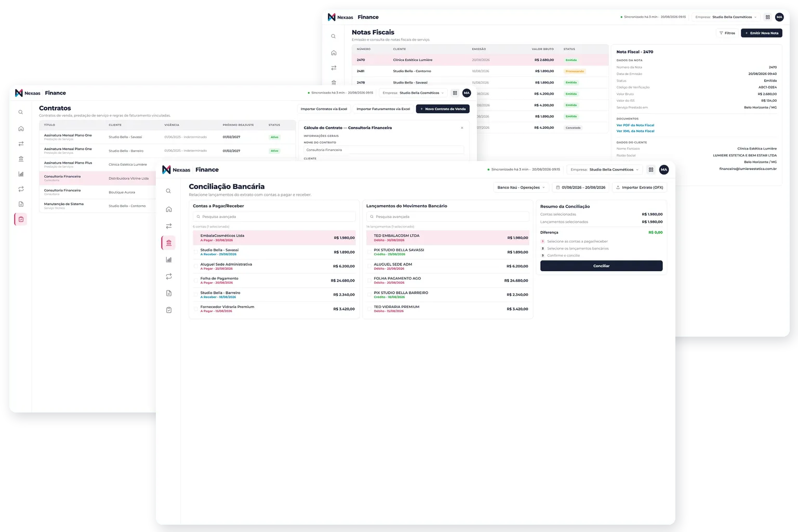The image size is (798, 532).
Task: Open the 01/08/2026 – 20/08/2026 date range picker
Action: [x=580, y=188]
